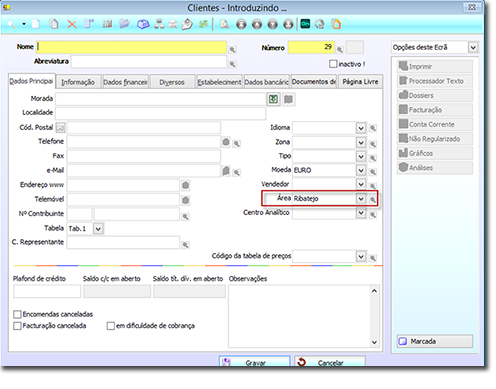Expand the Área Ribatejo dropdown
Image resolution: width=496 pixels, height=389 pixels.
361,199
